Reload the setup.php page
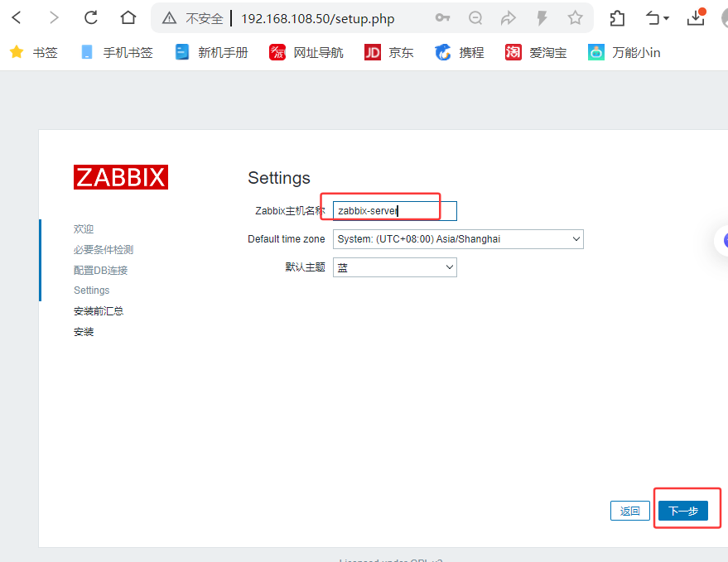Viewport: 728px width, 562px height. point(91,18)
